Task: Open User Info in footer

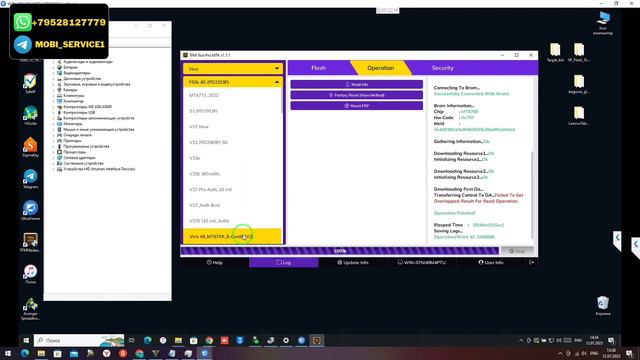Action: click(x=491, y=262)
